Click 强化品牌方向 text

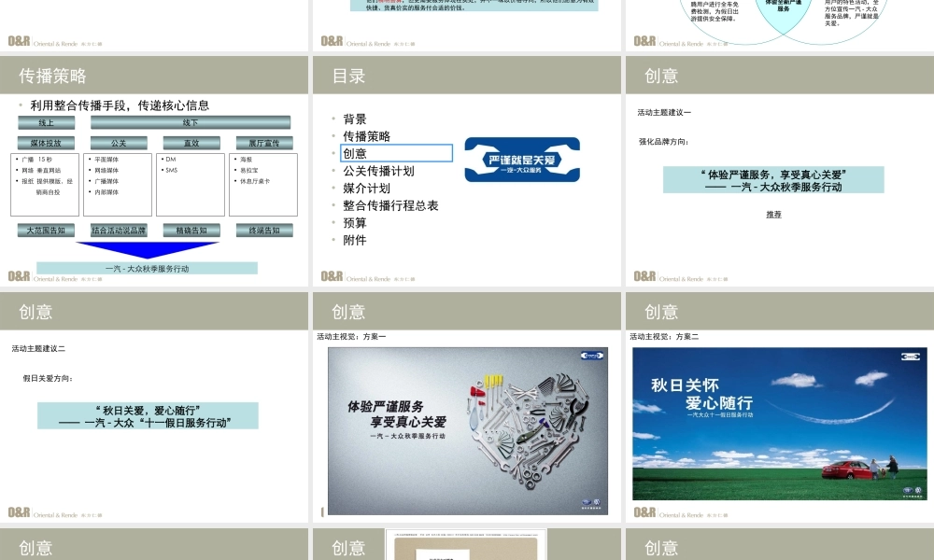pyautogui.click(x=663, y=142)
